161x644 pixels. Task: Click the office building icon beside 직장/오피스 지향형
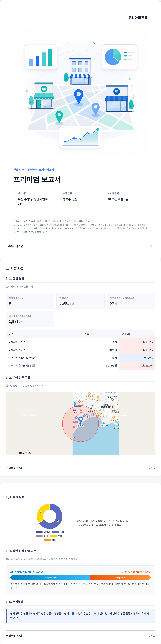[x=12, y=572]
